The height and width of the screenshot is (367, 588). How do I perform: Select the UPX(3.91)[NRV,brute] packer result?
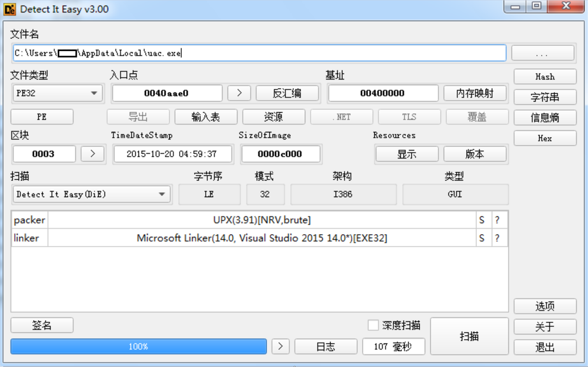coord(262,220)
